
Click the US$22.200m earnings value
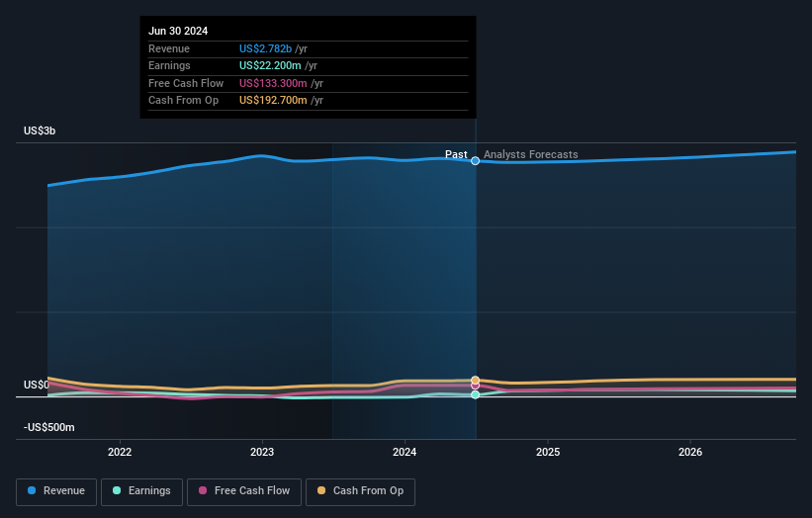click(270, 65)
